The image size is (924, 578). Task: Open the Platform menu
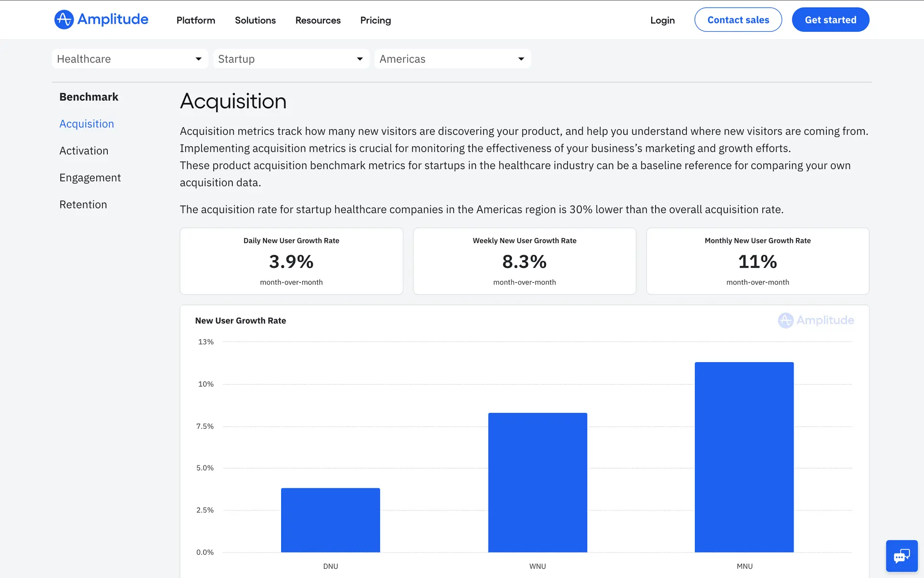click(195, 20)
